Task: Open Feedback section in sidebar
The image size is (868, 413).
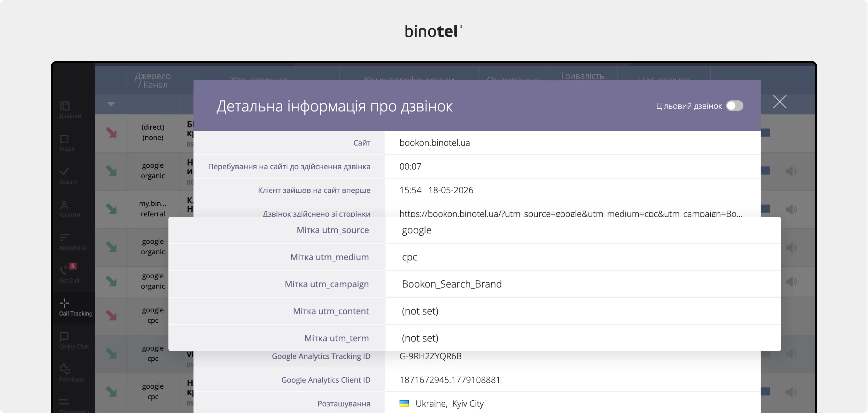Action: point(72,373)
